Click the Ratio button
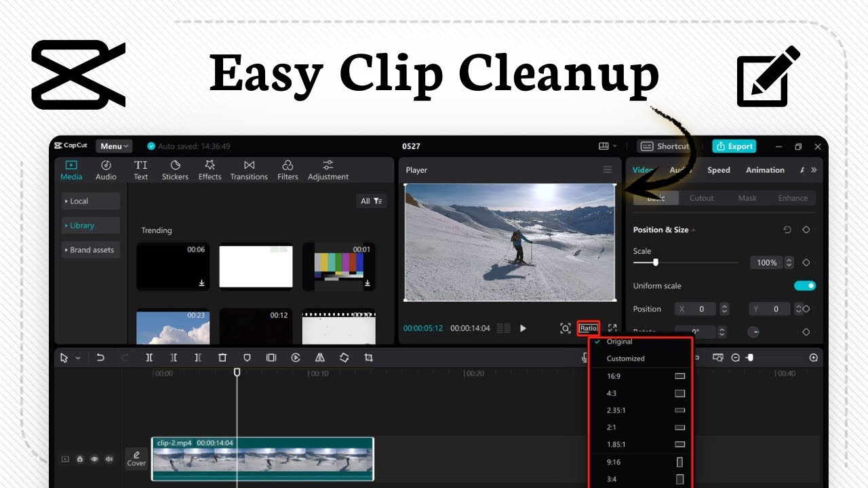This screenshot has height=488, width=868. [x=588, y=328]
